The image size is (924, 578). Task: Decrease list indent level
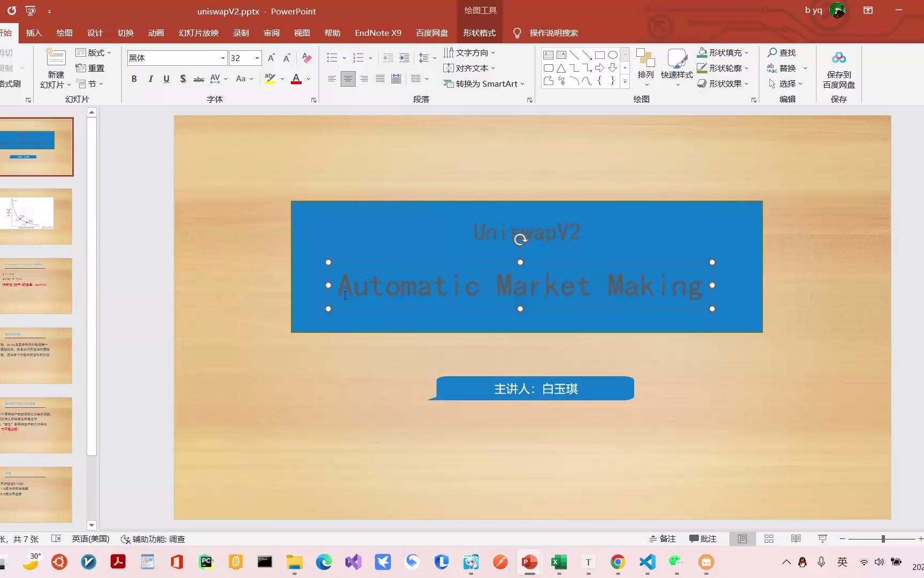tap(388, 58)
